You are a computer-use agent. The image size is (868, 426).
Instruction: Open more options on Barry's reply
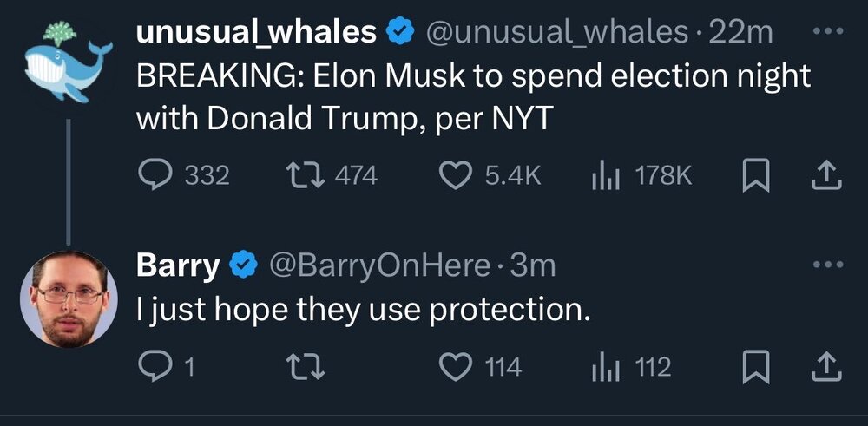click(x=829, y=265)
